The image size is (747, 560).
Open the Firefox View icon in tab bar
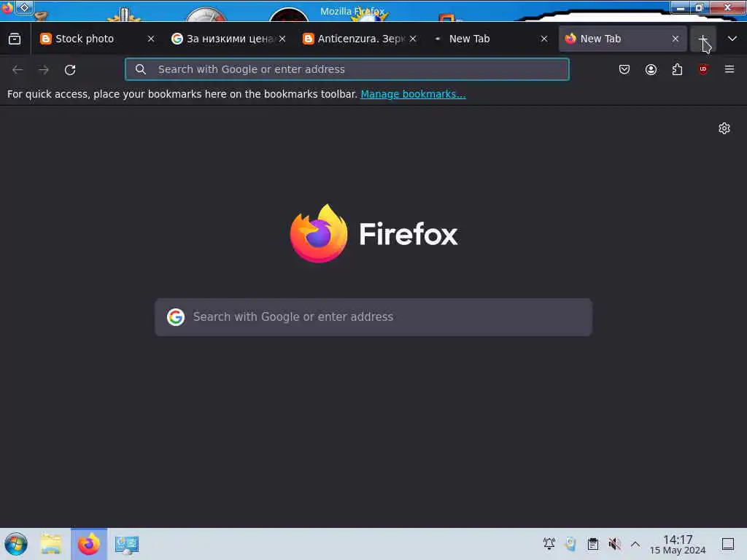(15, 39)
